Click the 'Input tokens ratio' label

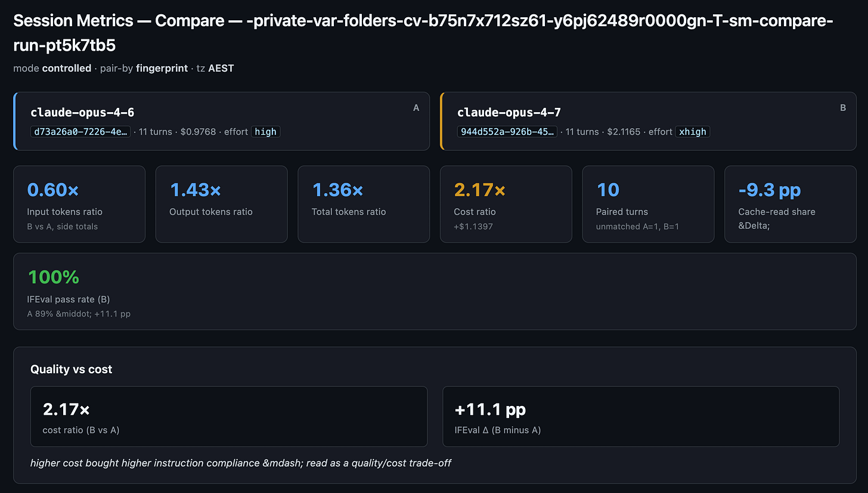pos(65,212)
